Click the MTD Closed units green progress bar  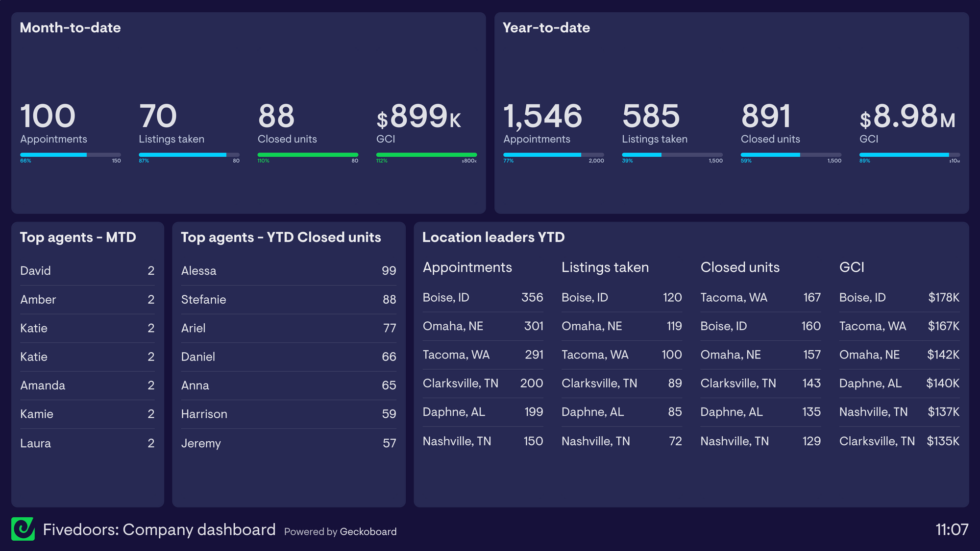tap(308, 155)
